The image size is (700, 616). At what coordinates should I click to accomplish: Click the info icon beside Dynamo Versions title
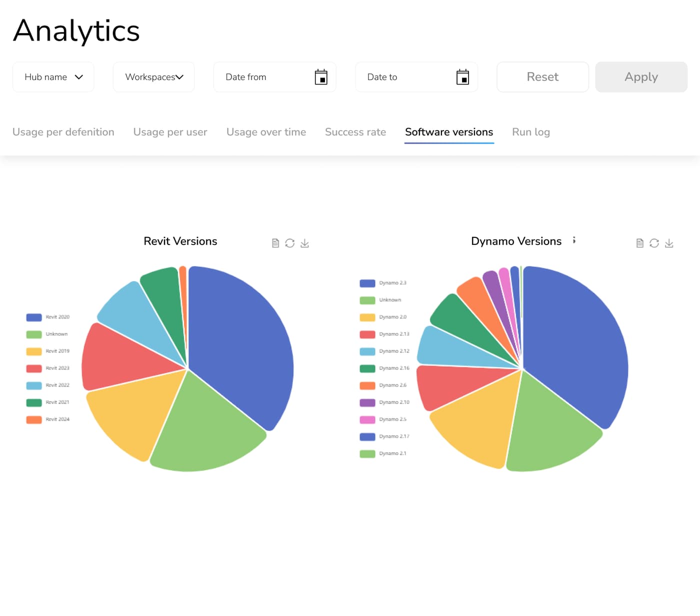[574, 240]
